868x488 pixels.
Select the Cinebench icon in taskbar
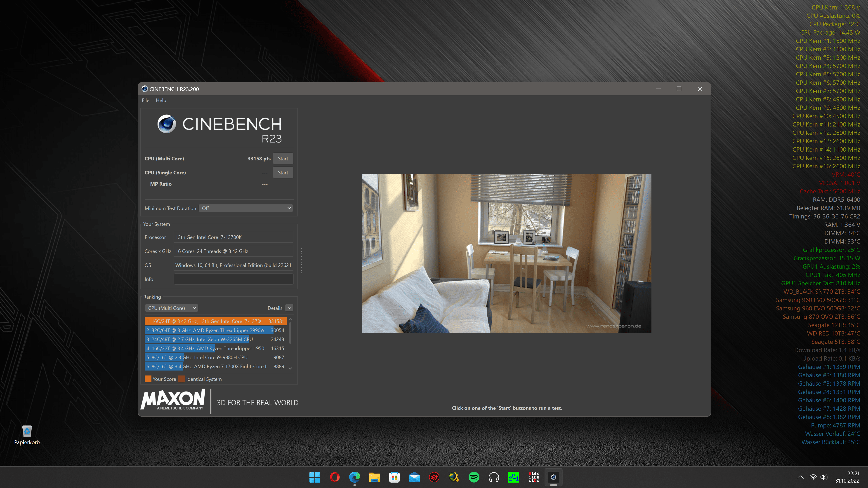point(553,477)
